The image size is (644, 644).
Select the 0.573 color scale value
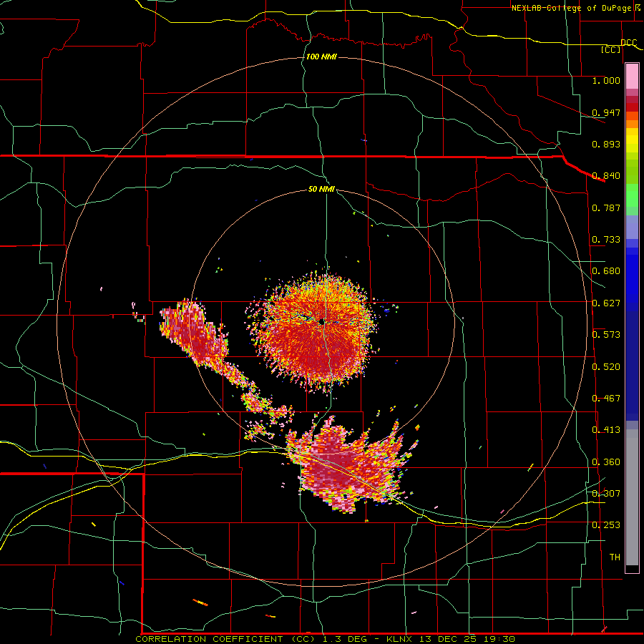click(x=606, y=335)
